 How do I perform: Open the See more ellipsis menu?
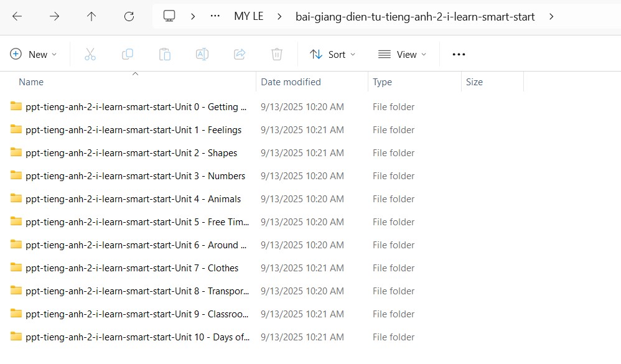pyautogui.click(x=459, y=54)
